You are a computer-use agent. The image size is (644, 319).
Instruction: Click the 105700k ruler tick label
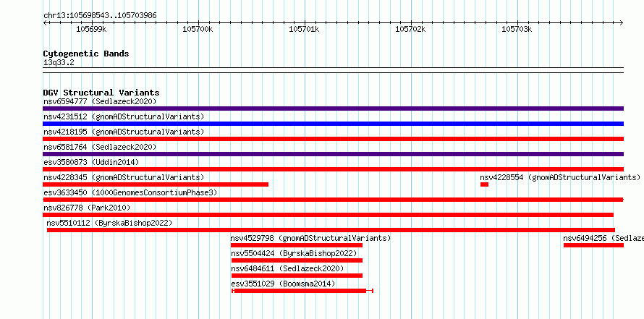point(198,29)
